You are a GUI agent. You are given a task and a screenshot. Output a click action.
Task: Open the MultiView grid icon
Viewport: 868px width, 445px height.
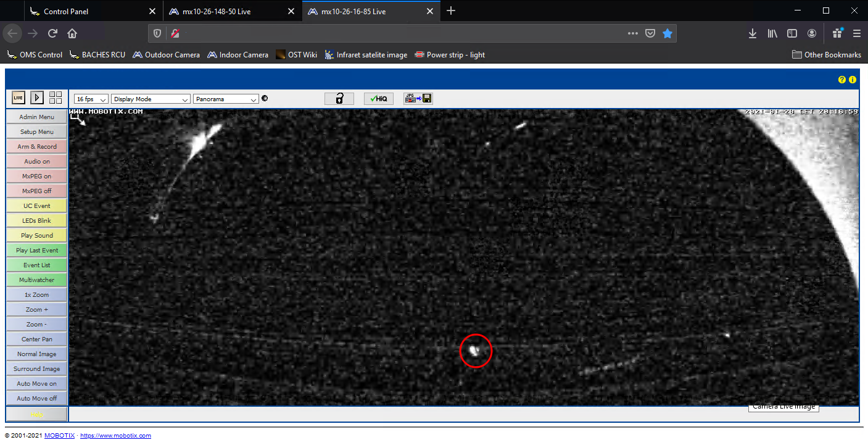56,98
